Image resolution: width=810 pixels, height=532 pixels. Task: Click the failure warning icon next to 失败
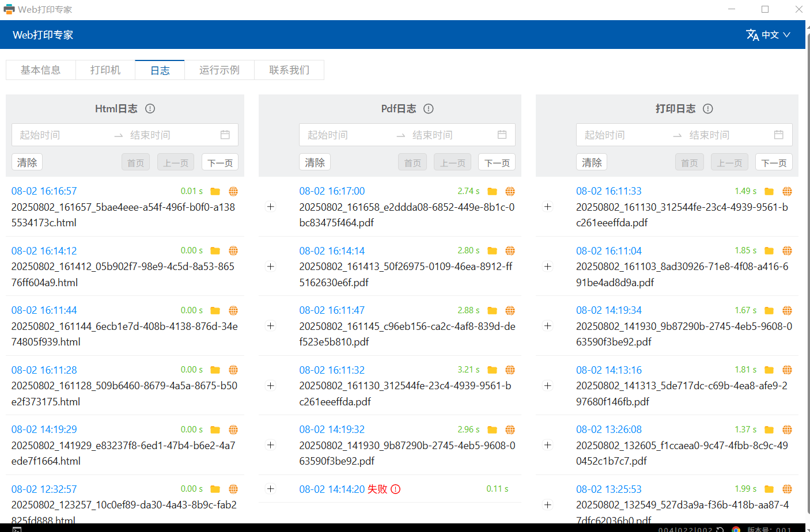click(x=395, y=489)
